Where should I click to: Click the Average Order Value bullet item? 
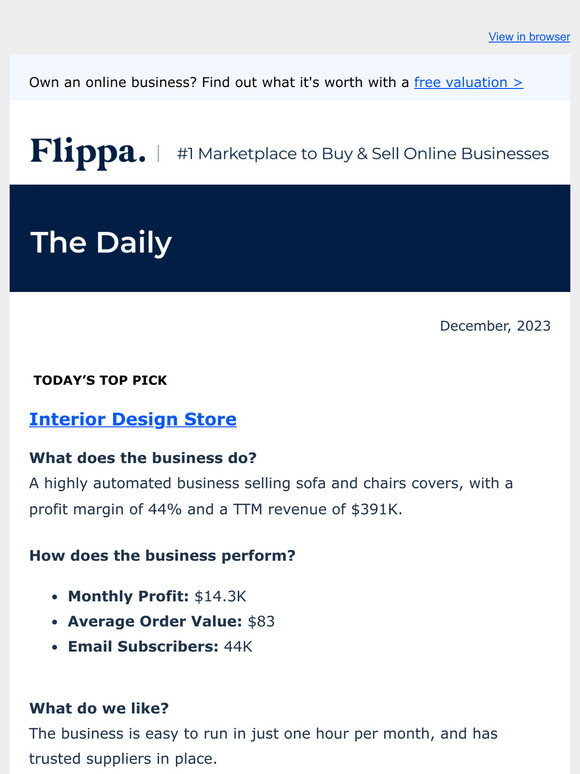[171, 621]
